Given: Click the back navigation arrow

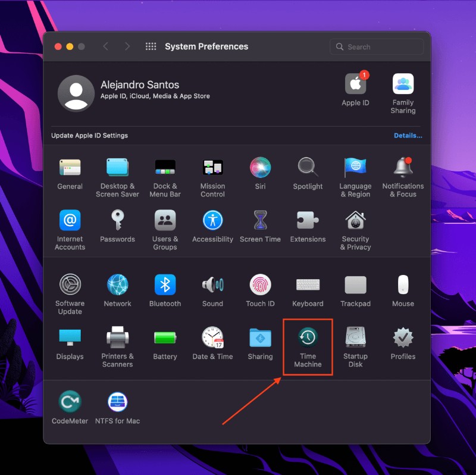Looking at the screenshot, I should tap(107, 46).
